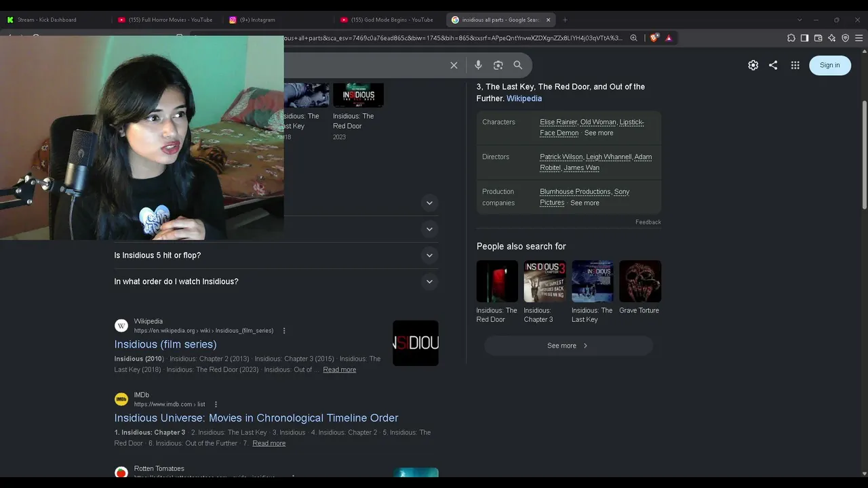Open the browser main hamburger menu
Viewport: 868px width, 488px height.
tap(859, 38)
